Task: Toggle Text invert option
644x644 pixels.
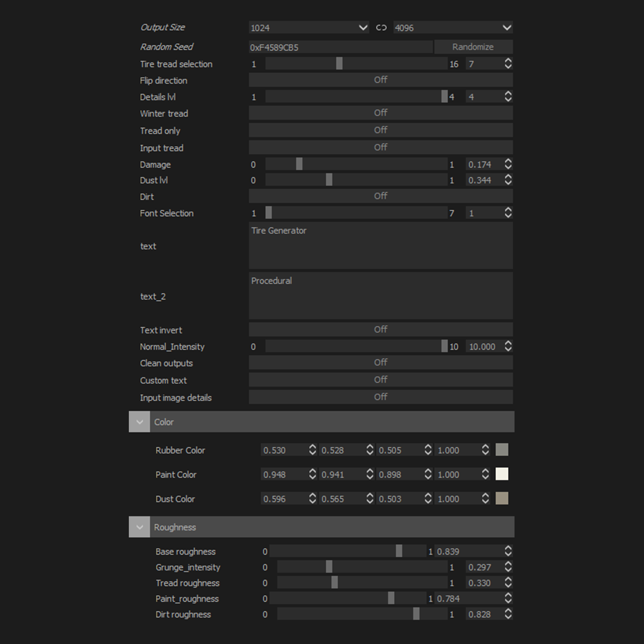Action: (381, 329)
